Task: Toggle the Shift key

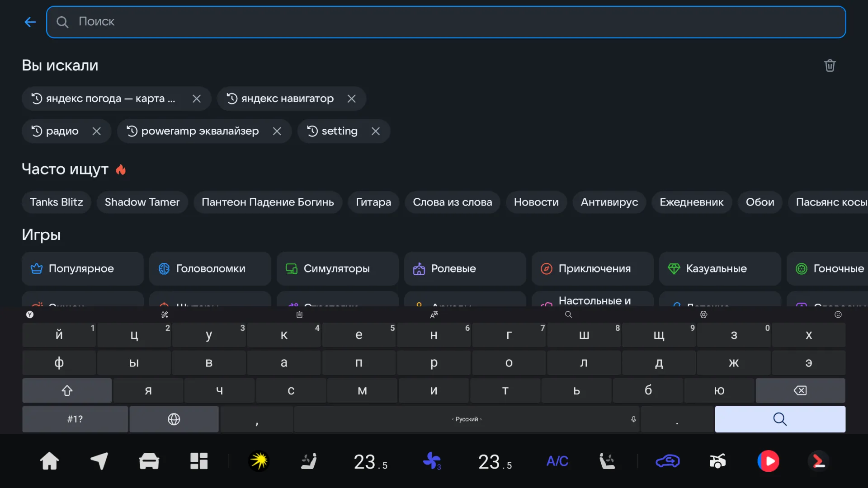Action: pyautogui.click(x=67, y=390)
